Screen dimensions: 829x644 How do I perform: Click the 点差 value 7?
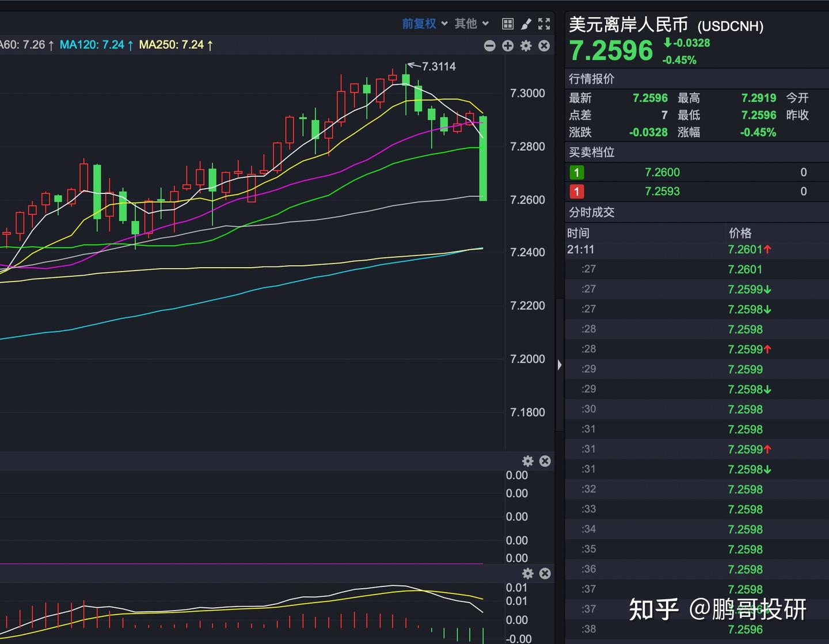[x=664, y=115]
